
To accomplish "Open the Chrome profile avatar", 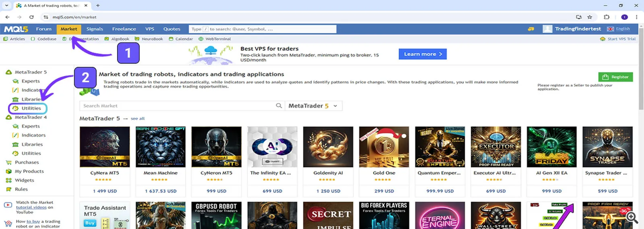I will coord(624,17).
